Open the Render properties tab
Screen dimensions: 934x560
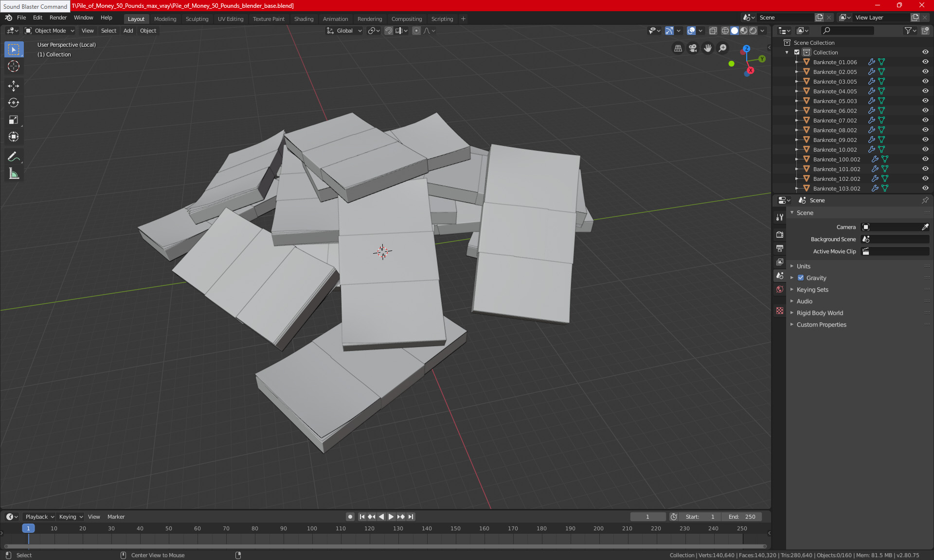(x=780, y=234)
